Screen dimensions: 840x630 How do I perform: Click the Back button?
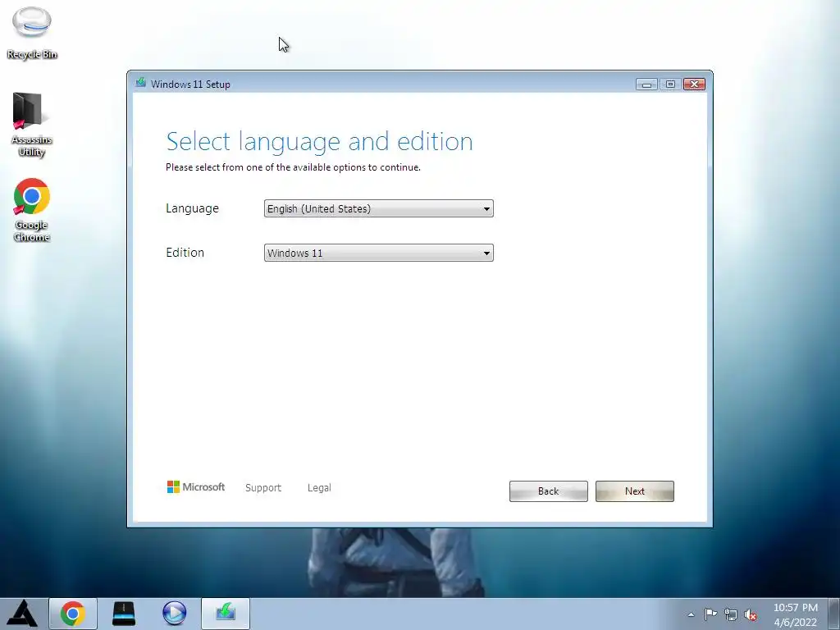point(548,491)
